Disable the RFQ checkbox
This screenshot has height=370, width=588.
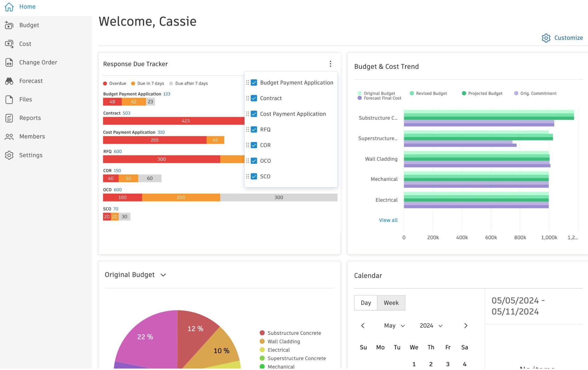(x=254, y=129)
